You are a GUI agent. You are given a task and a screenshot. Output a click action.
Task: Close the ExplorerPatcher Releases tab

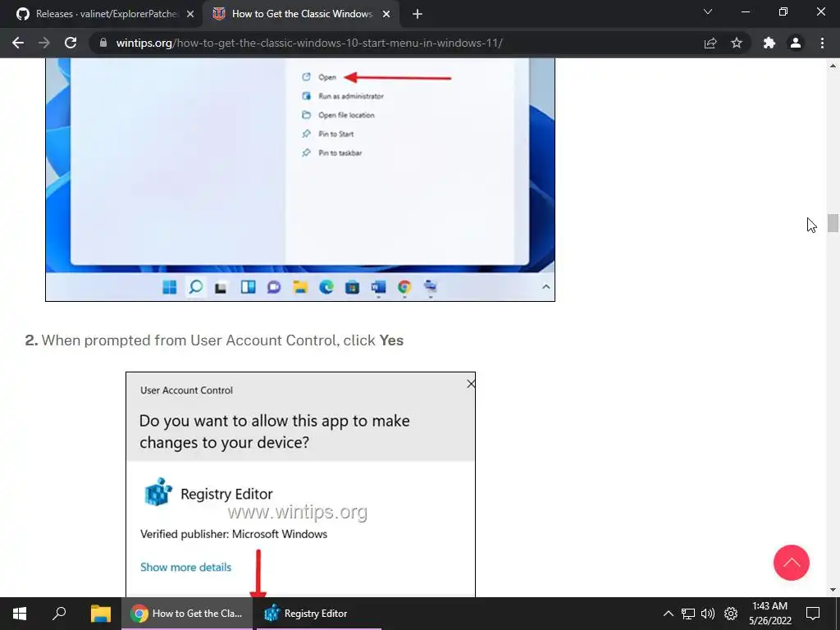pyautogui.click(x=190, y=15)
